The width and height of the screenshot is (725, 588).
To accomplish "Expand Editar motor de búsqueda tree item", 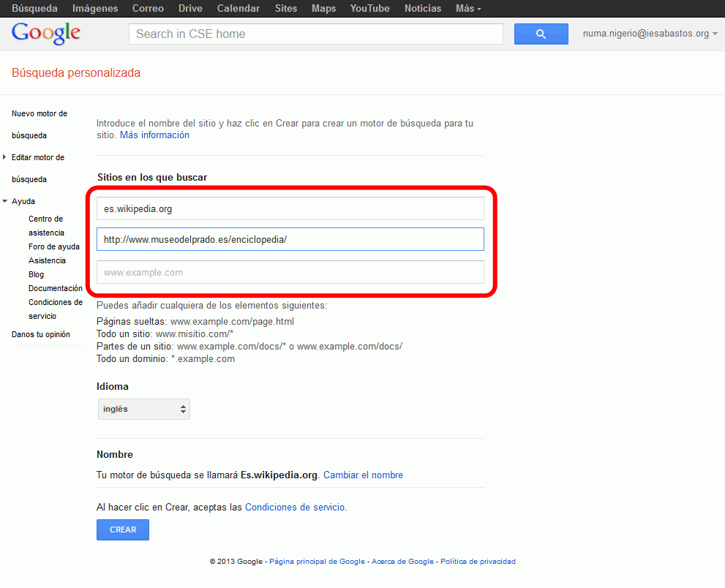I will 4,157.
